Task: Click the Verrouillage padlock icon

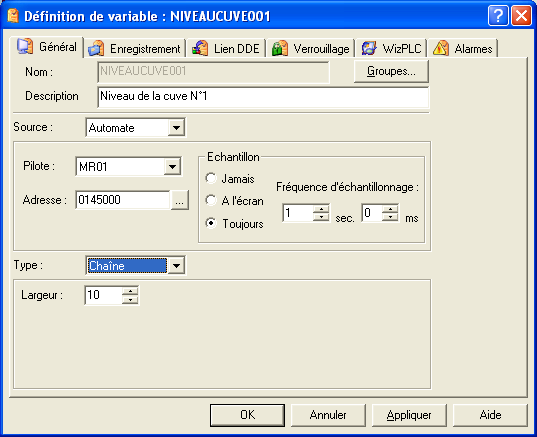Action: [280, 48]
